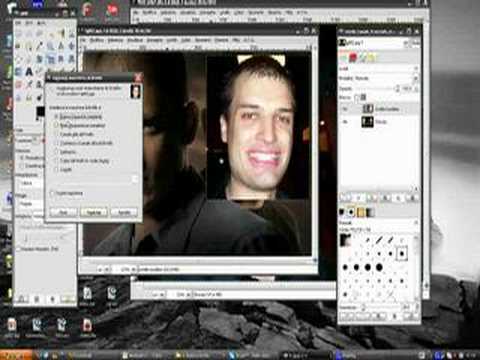The width and height of the screenshot is (480, 360).
Task: Select the Color Picker tool
Action: coord(39,45)
